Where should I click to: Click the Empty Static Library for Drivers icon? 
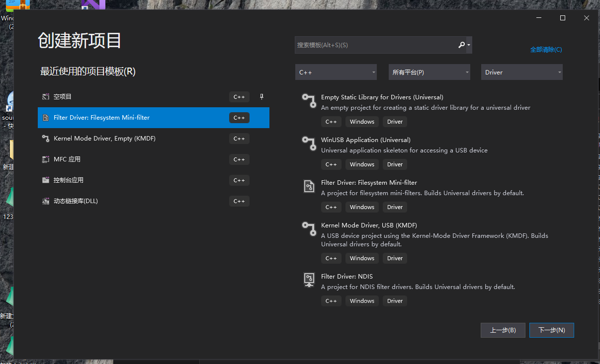309,100
